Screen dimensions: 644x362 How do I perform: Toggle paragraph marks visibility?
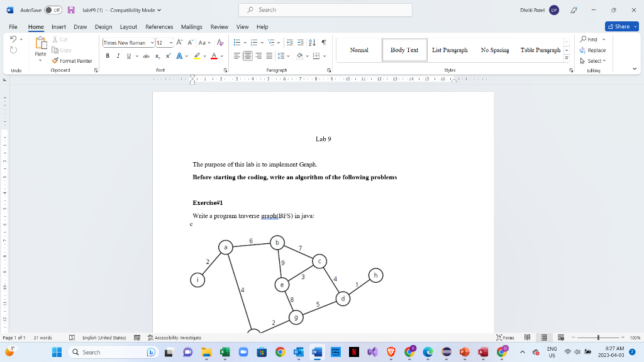[x=324, y=42]
